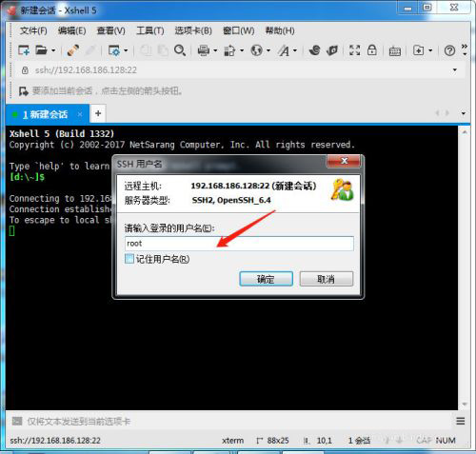Open the 帮助(H) menu
476x454 pixels.
(x=280, y=30)
